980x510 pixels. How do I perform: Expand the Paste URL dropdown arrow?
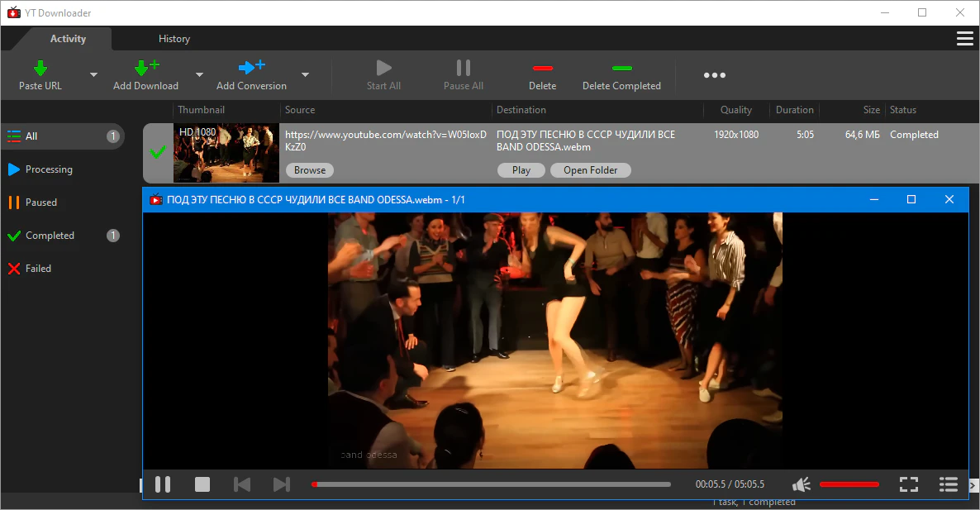[x=93, y=75]
